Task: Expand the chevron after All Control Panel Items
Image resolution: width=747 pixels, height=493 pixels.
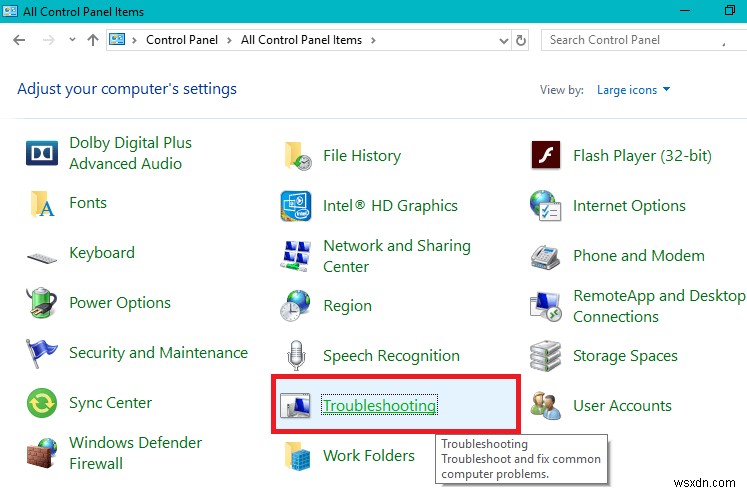Action: [x=373, y=40]
